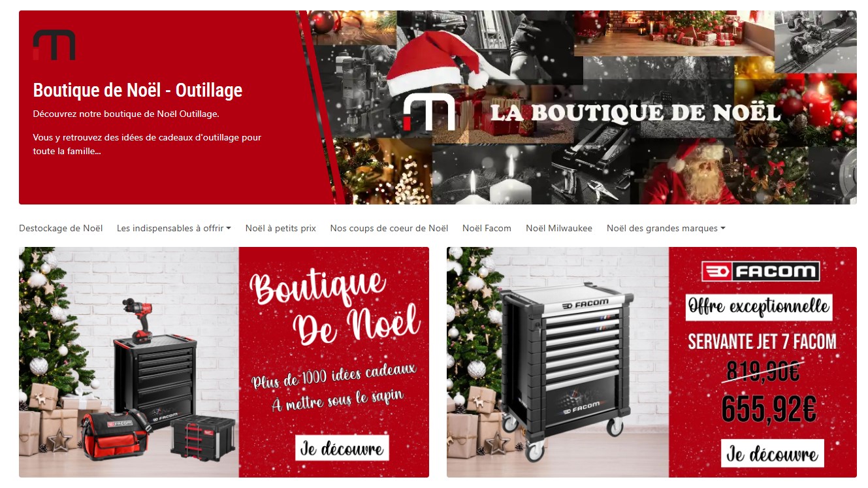Click Je découvre button on Facom servante offer

click(x=772, y=453)
